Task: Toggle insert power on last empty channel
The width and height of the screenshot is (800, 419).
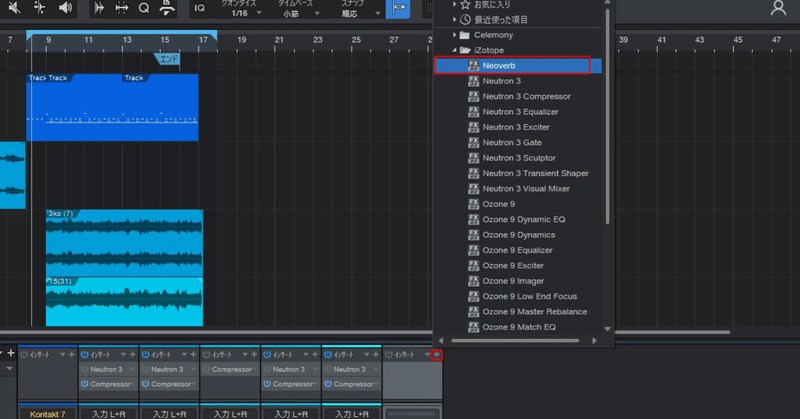Action: click(389, 355)
